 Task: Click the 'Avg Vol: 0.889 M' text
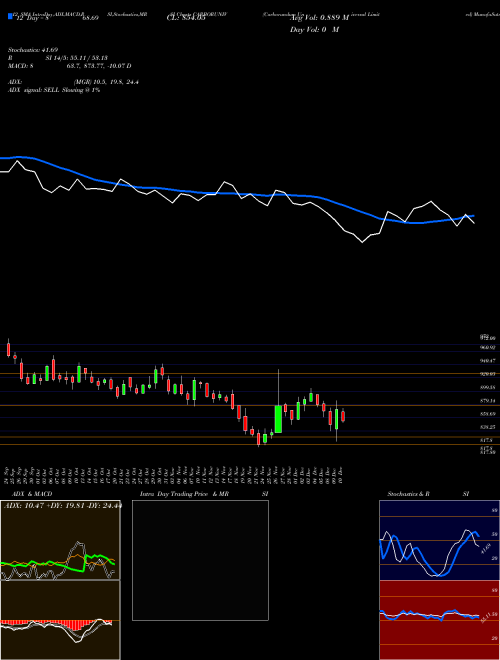pos(319,17)
